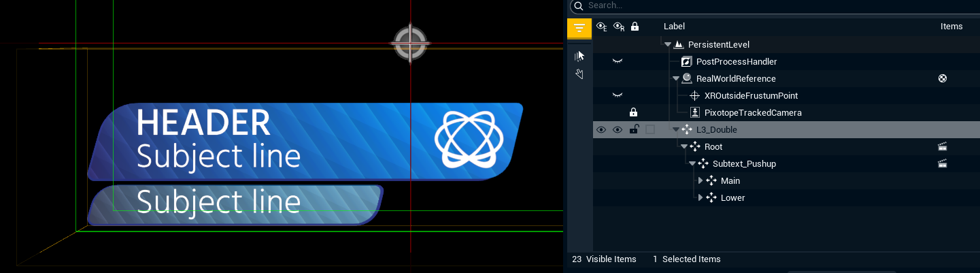Tick the empty checkbox on the L3_Double row
Image resolution: width=980 pixels, height=273 pixels.
tap(650, 129)
